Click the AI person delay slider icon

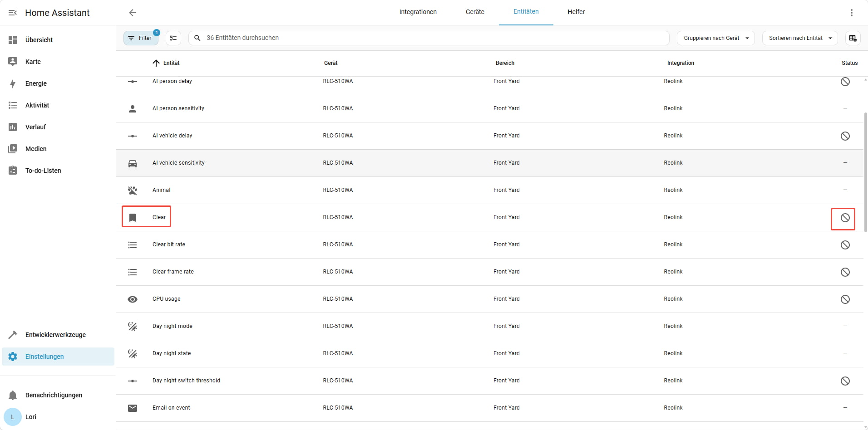point(133,82)
